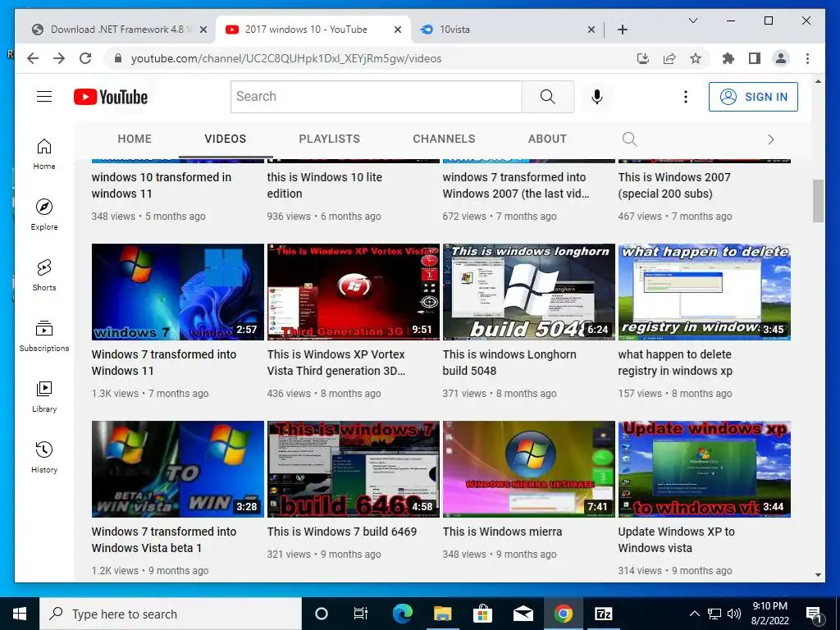Bookmark this page with the star icon
The height and width of the screenshot is (630, 840).
coord(696,58)
